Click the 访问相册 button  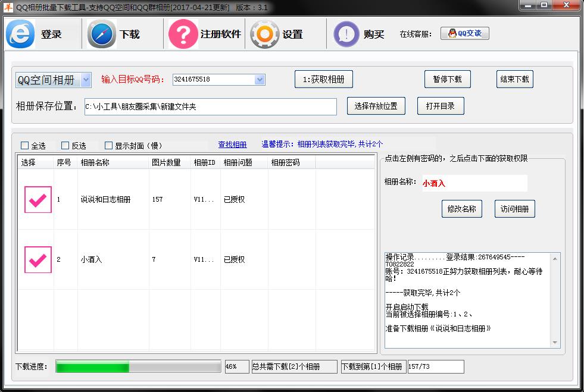[515, 209]
